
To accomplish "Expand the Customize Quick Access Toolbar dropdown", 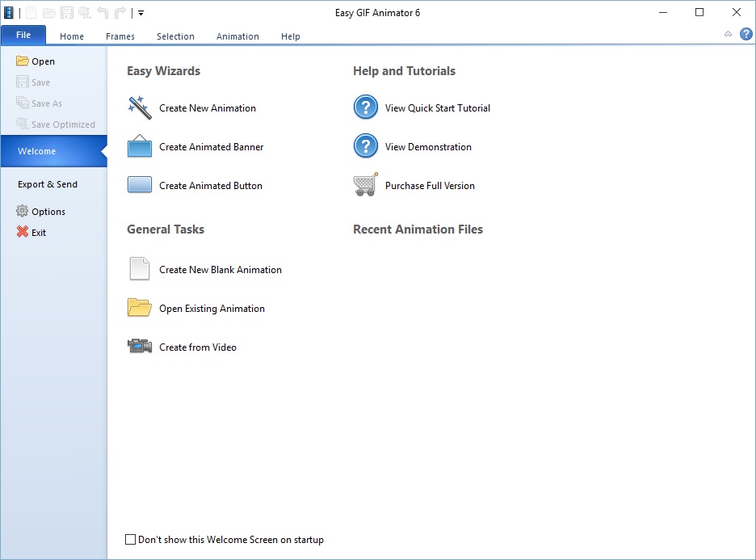I will [x=141, y=13].
